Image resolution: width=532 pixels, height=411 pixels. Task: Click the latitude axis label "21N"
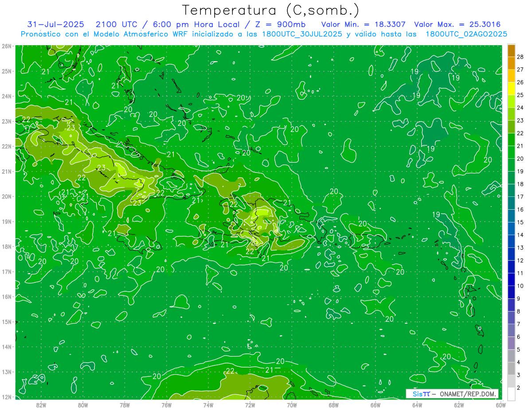pos(7,172)
